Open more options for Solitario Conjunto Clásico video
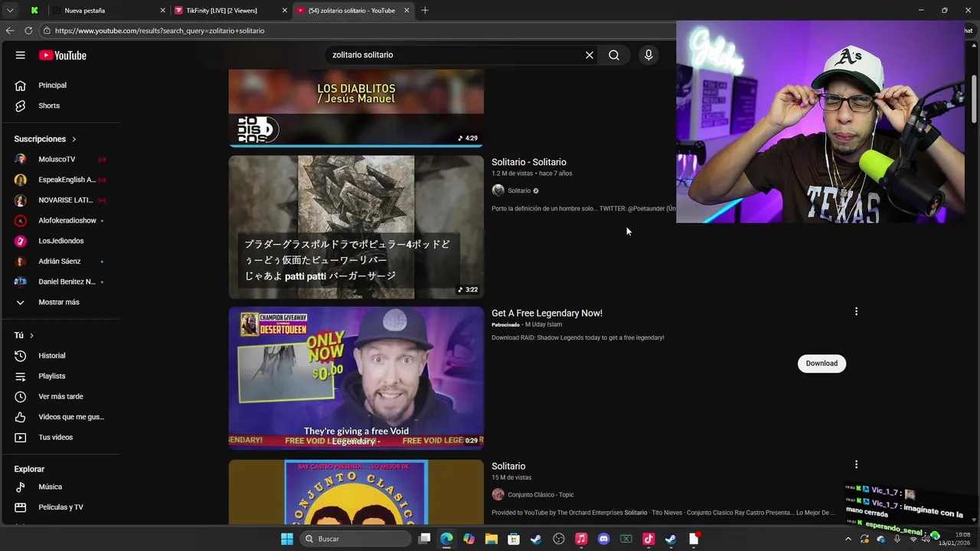This screenshot has height=551, width=980. (x=856, y=465)
